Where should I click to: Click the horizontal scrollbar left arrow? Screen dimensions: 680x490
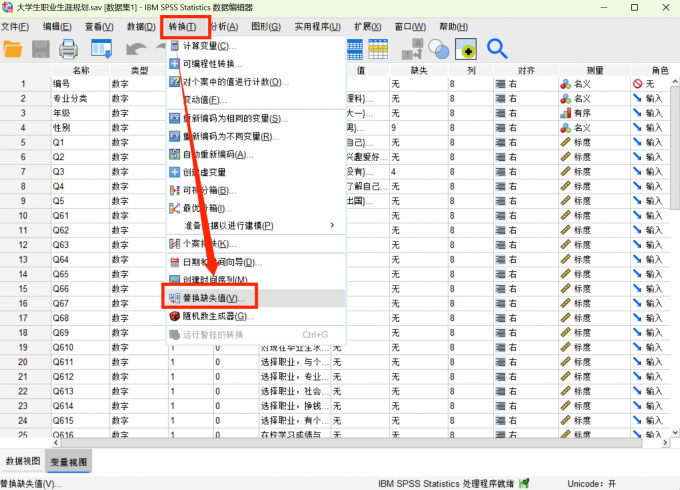tap(56, 443)
